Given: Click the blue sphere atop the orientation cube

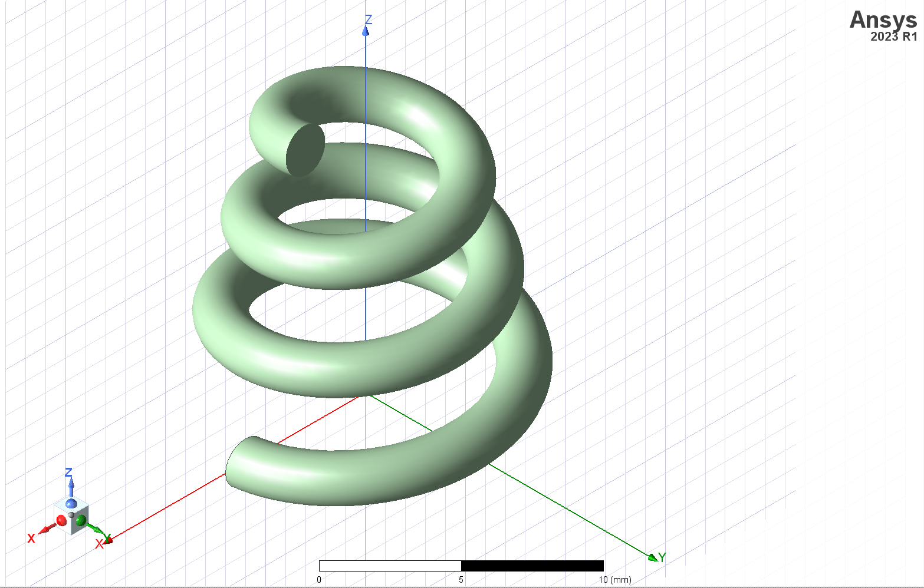Looking at the screenshot, I should [x=71, y=504].
